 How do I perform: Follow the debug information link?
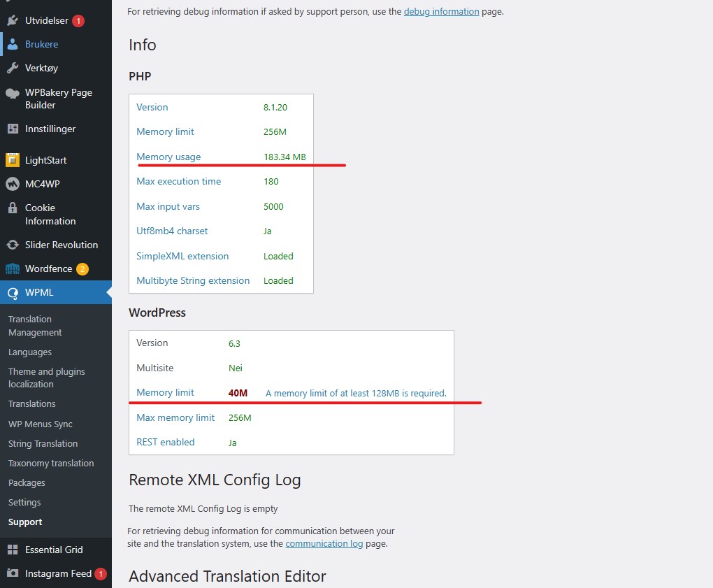pos(441,11)
